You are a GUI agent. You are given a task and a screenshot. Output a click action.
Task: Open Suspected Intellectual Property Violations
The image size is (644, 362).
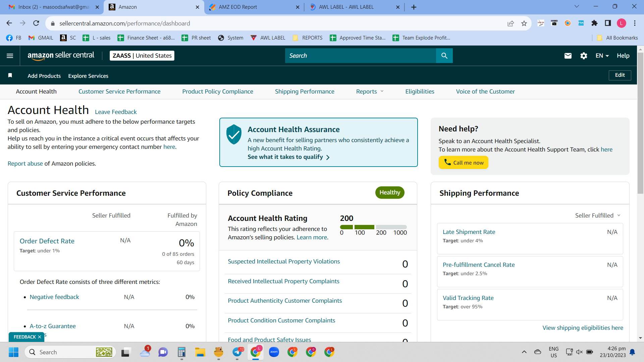pos(284,261)
